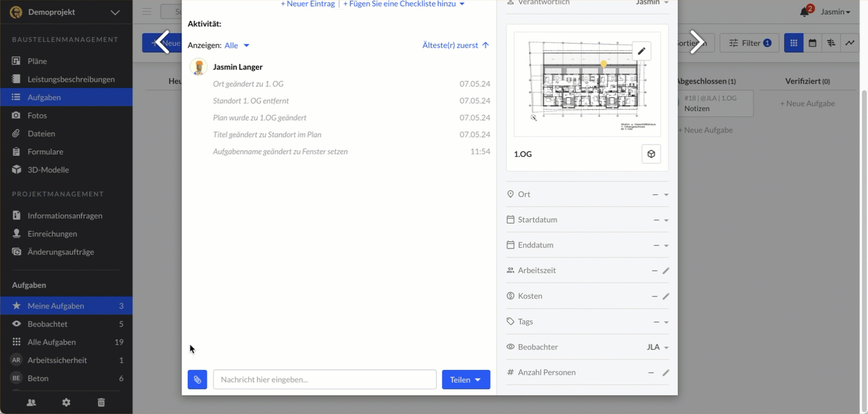Edit Kosten with pencil icon
This screenshot has height=414, width=868.
[665, 296]
